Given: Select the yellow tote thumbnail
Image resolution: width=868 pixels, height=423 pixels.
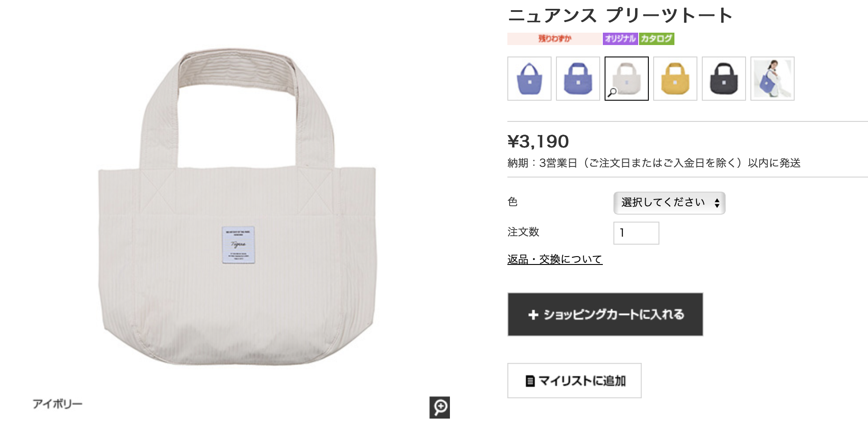Looking at the screenshot, I should pyautogui.click(x=675, y=79).
